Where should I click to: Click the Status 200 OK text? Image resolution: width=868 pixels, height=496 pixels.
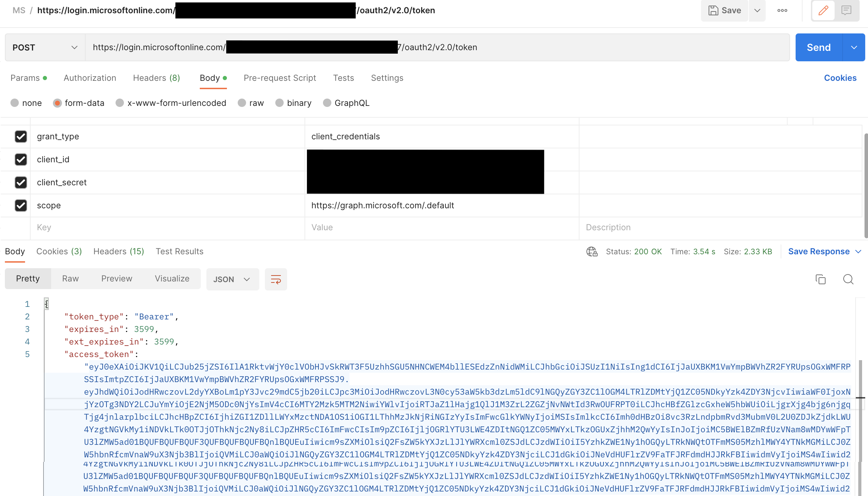click(634, 251)
